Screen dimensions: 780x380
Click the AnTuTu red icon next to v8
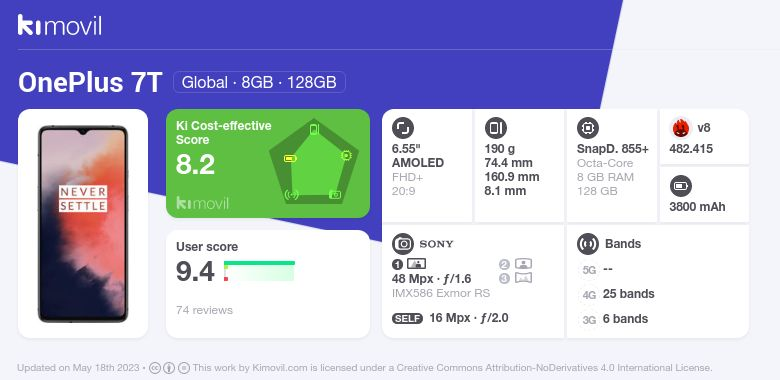681,128
